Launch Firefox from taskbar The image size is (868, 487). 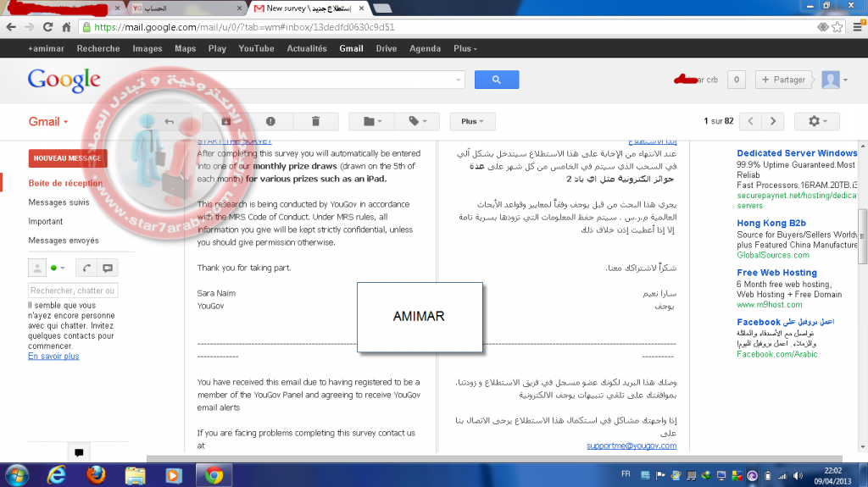tap(96, 475)
